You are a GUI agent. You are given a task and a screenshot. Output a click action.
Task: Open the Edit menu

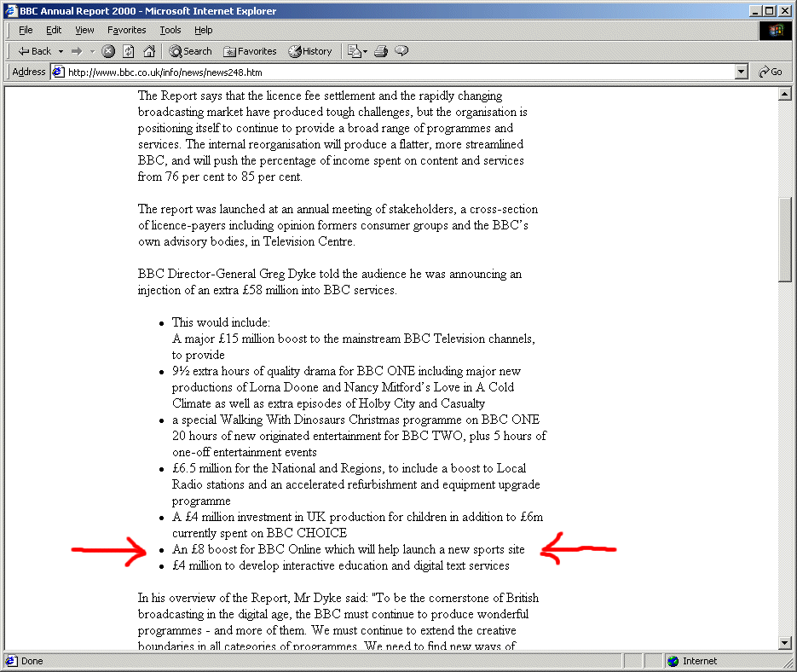[54, 30]
